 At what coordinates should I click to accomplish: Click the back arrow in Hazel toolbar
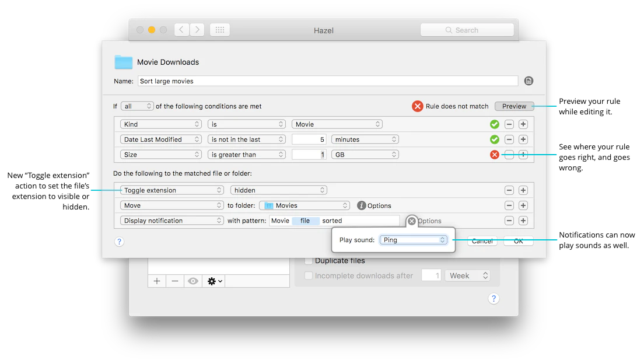tap(181, 30)
